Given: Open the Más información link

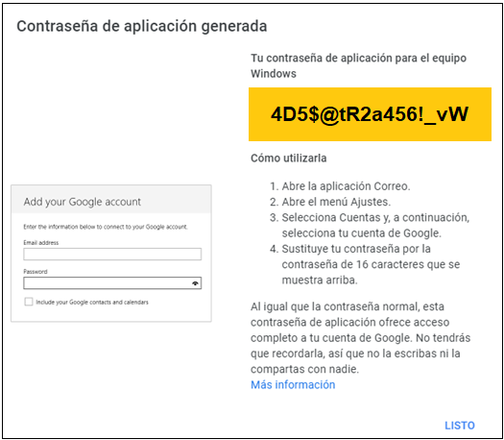Looking at the screenshot, I should pos(293,384).
